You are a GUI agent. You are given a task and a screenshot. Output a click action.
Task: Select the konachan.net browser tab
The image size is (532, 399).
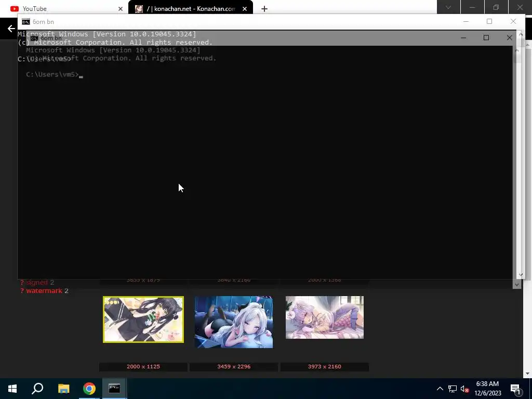click(190, 8)
